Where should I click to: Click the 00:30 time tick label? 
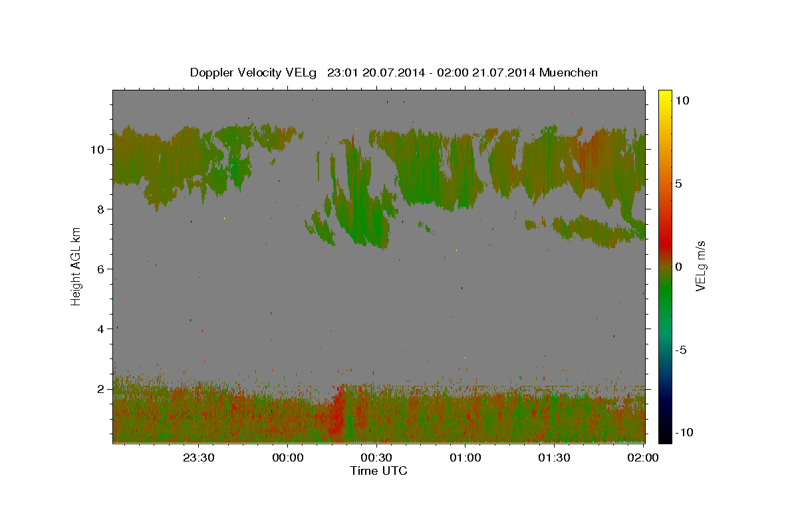[377, 458]
